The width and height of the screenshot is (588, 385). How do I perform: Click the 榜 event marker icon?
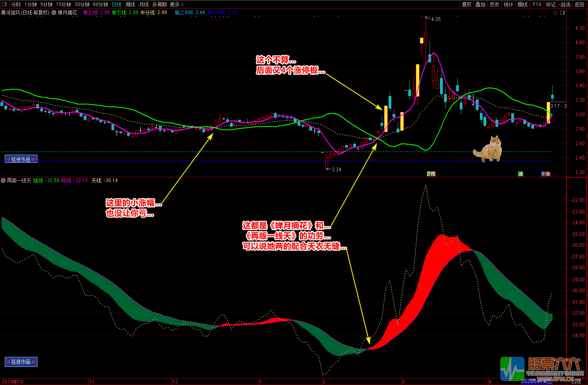click(433, 174)
